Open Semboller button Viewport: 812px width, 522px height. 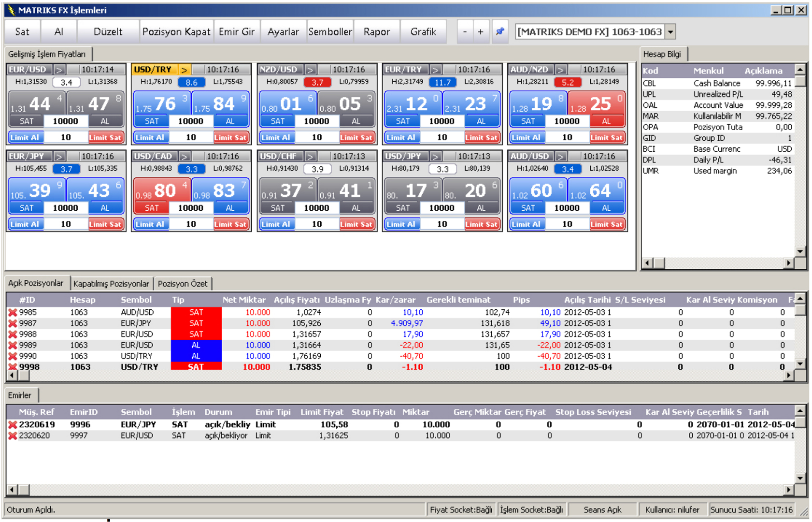coord(330,32)
